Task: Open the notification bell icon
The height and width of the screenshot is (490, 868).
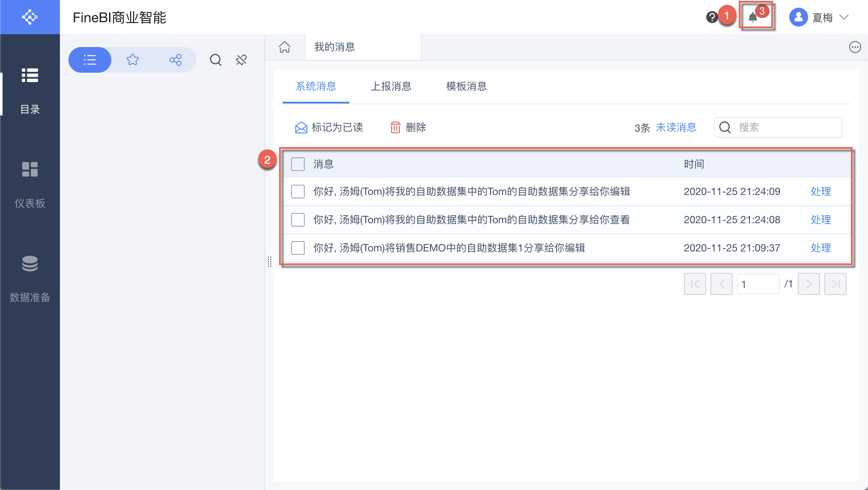Action: tap(753, 18)
